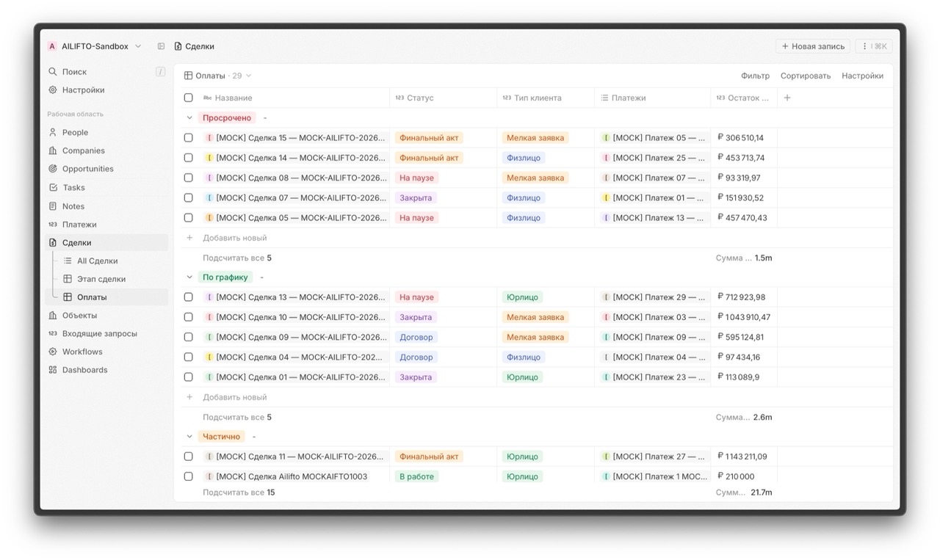Open Настройки gear icon in sidebar
This screenshot has height=560, width=940.
pyautogui.click(x=53, y=90)
